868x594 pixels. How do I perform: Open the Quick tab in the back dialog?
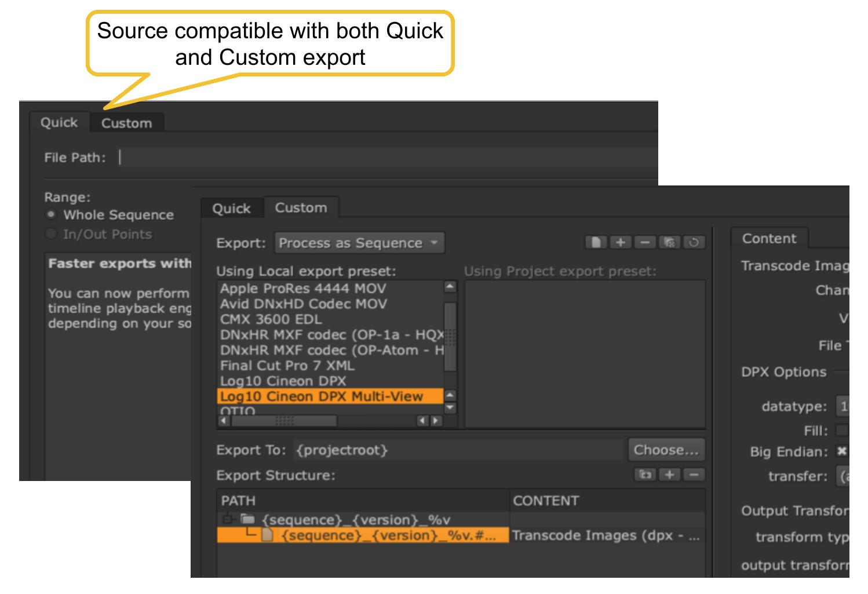[59, 123]
